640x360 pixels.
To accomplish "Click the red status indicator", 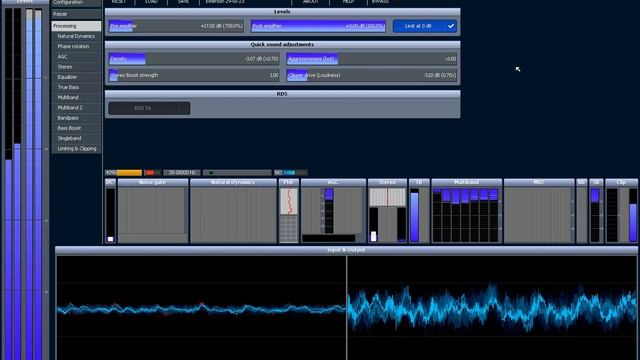I will pyautogui.click(x=153, y=173).
